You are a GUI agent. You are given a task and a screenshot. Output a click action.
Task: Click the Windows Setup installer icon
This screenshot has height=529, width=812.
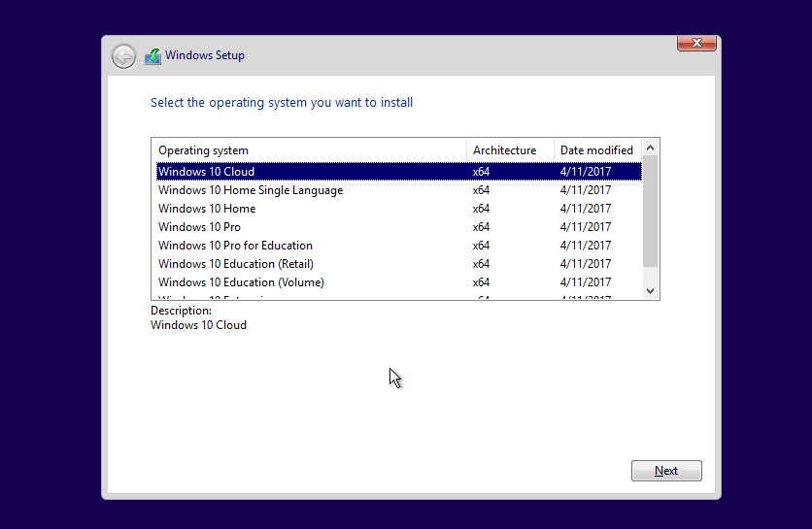152,56
